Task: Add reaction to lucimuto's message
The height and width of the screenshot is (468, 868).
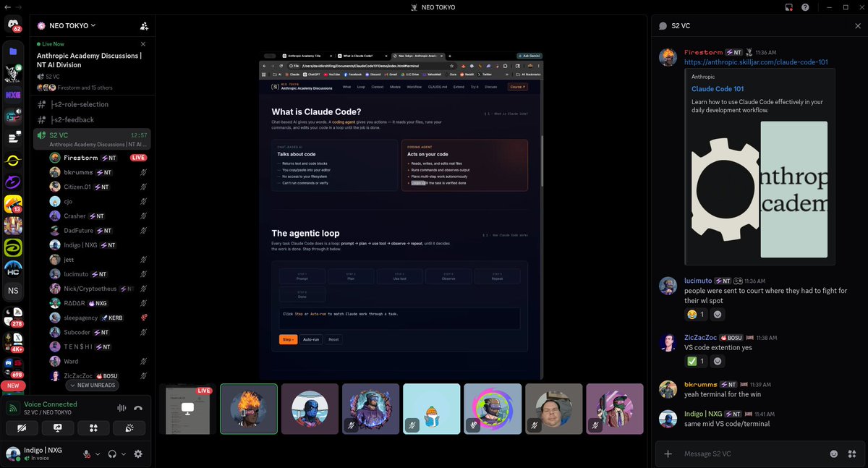Action: pos(718,315)
